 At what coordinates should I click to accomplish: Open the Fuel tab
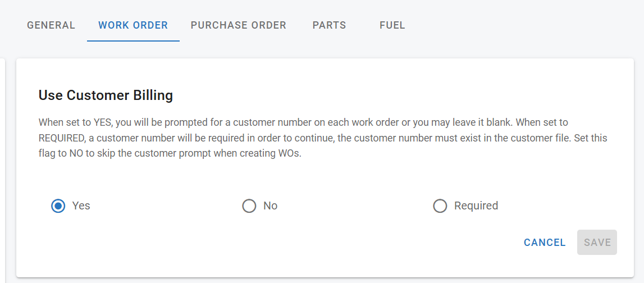[x=392, y=25]
